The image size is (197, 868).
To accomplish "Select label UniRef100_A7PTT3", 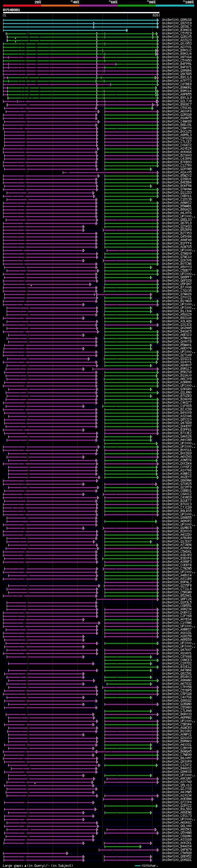I will (x=177, y=81).
